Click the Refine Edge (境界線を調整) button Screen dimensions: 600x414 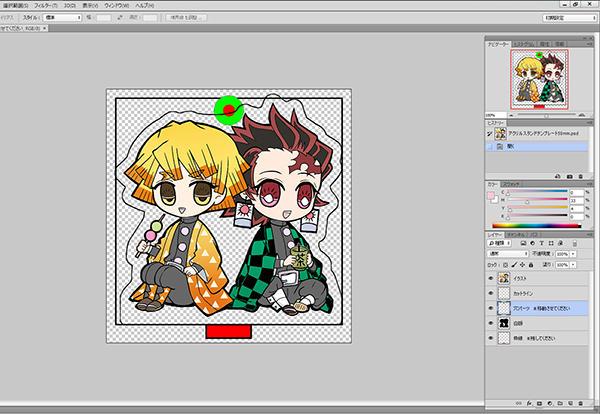186,18
